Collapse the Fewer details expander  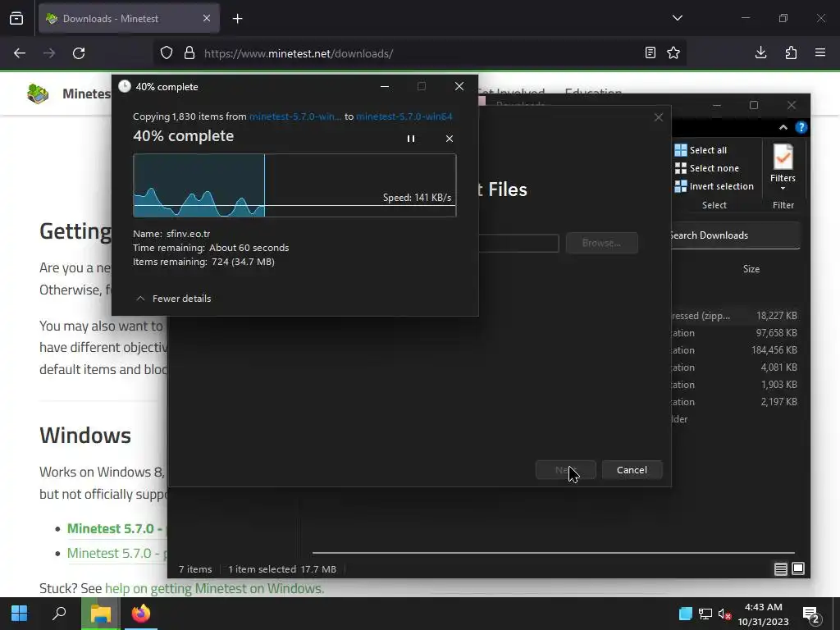point(174,299)
